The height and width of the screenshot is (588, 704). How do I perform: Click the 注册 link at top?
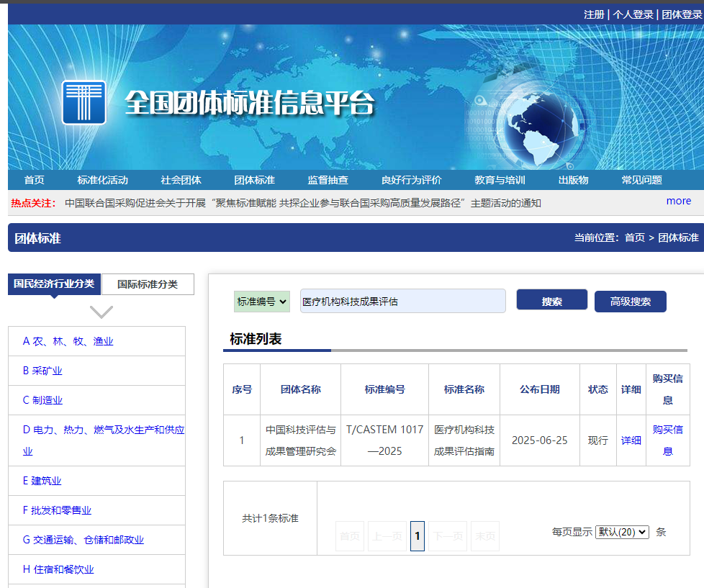point(594,14)
